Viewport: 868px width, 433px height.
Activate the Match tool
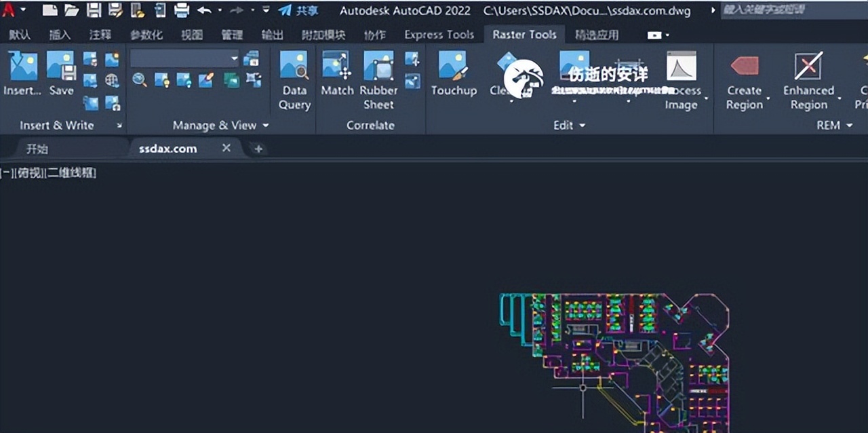[x=336, y=71]
